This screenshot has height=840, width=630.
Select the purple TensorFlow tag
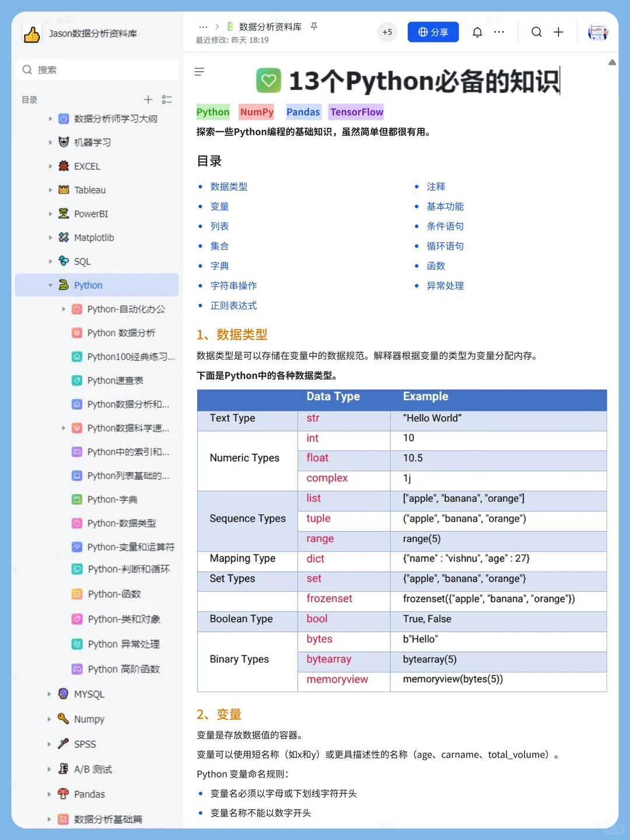[x=356, y=111]
